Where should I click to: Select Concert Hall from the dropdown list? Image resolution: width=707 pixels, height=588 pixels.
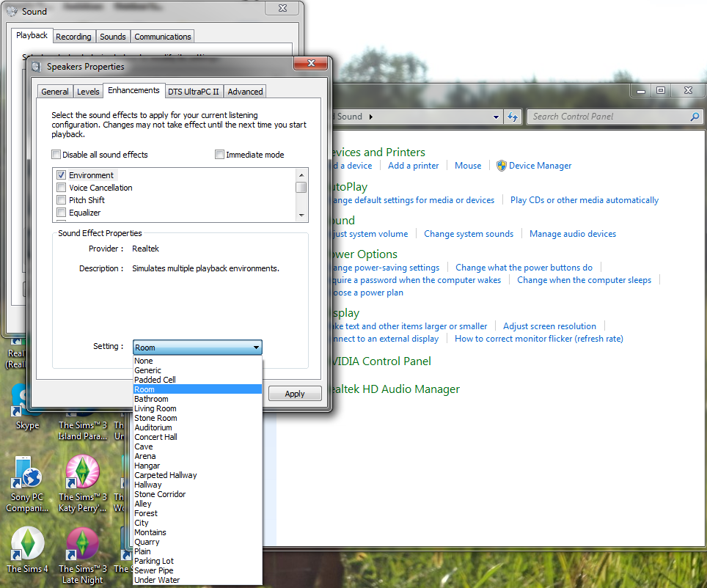tap(155, 437)
